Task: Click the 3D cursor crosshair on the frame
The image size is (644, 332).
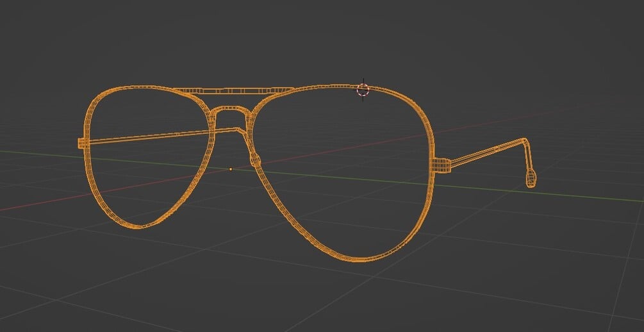Action: click(x=363, y=90)
